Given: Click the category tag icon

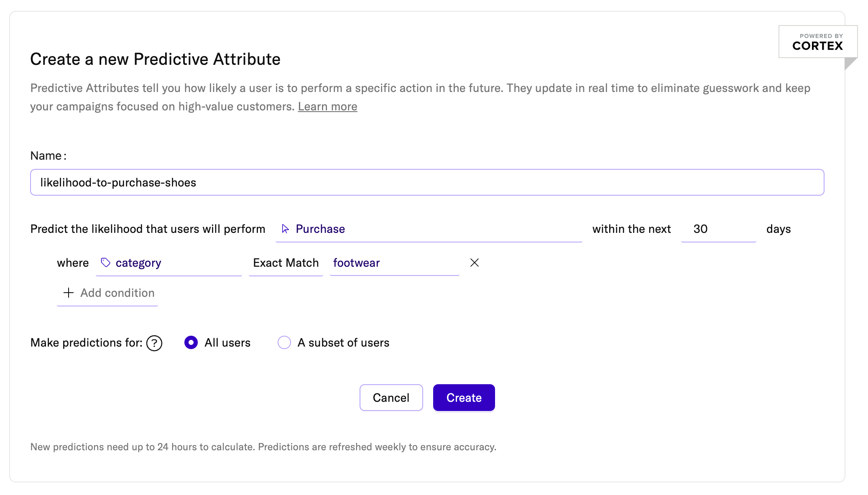Looking at the screenshot, I should click(x=105, y=263).
